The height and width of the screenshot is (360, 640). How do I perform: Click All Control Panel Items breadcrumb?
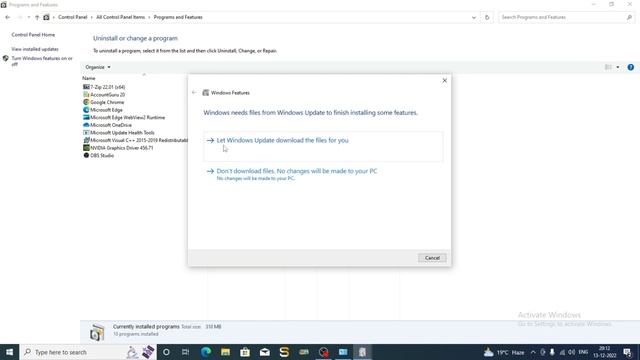pos(120,17)
